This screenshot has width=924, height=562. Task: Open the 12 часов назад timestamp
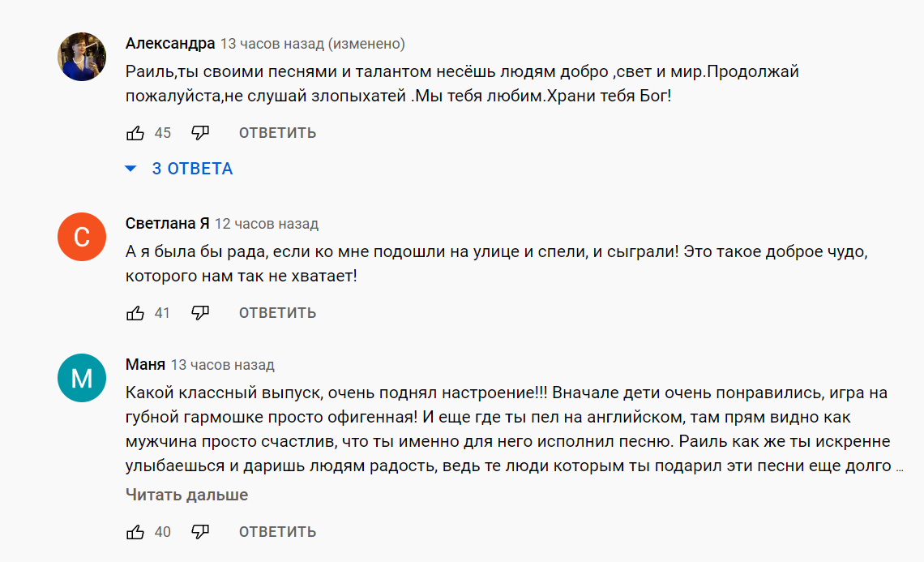pyautogui.click(x=267, y=224)
